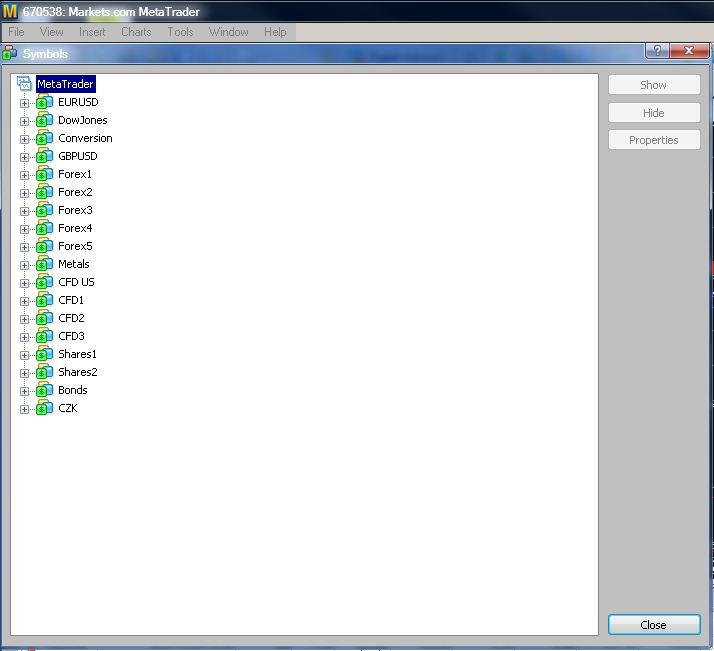Select the Conversion label text
Screen dimensions: 714x651
[85, 138]
